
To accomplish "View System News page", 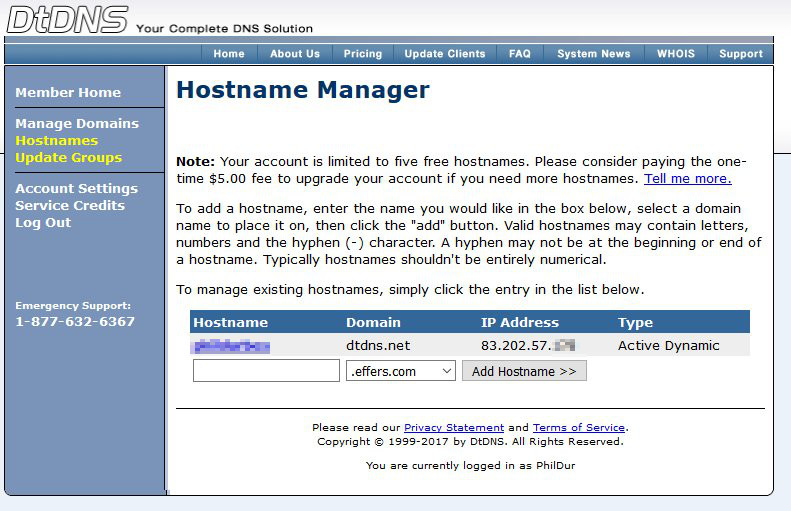I will 594,54.
